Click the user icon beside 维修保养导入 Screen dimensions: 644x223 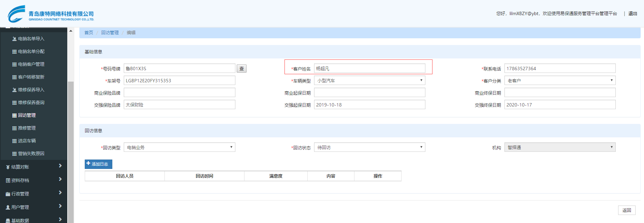tap(14, 90)
